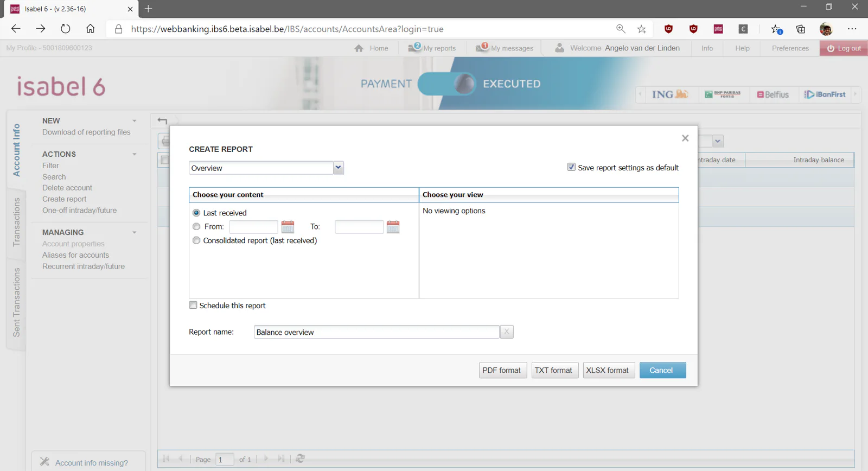Click the From date input field

click(253, 227)
